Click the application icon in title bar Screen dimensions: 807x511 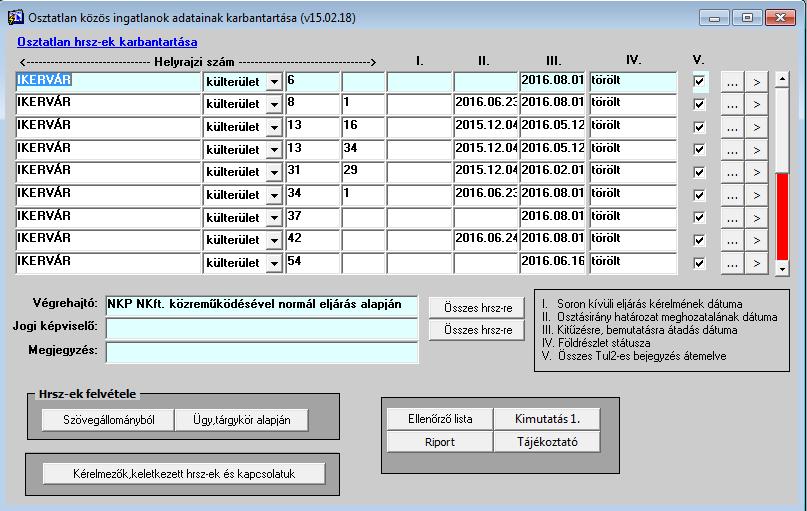click(x=15, y=17)
